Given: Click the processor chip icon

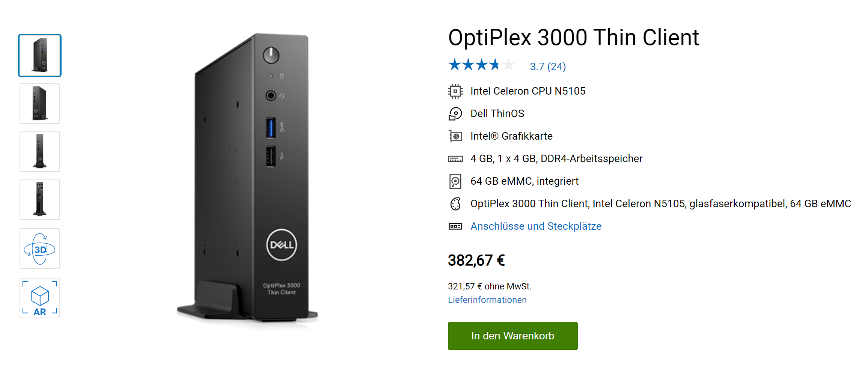Looking at the screenshot, I should (455, 91).
